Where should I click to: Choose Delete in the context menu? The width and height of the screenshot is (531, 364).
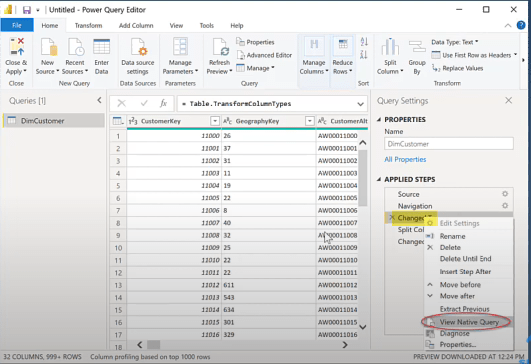pos(469,247)
